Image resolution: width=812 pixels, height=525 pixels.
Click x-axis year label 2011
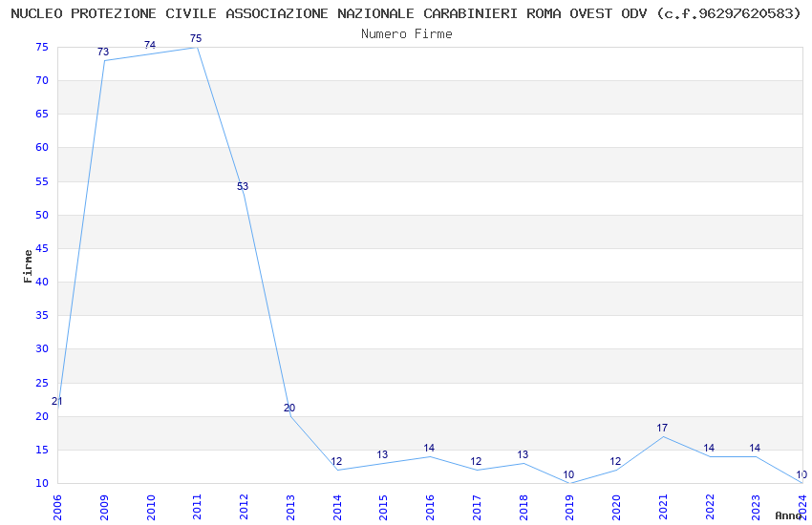pyautogui.click(x=198, y=507)
